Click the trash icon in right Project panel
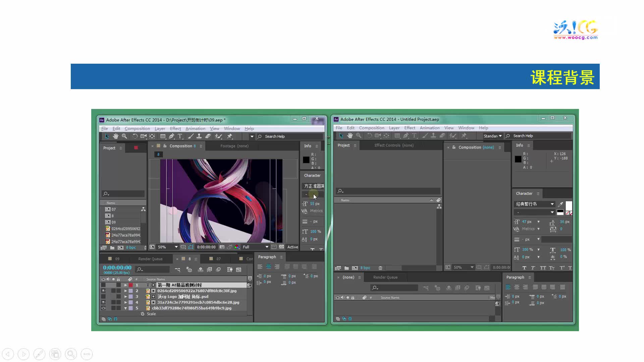Screen dimensions: 644x362 click(380, 268)
